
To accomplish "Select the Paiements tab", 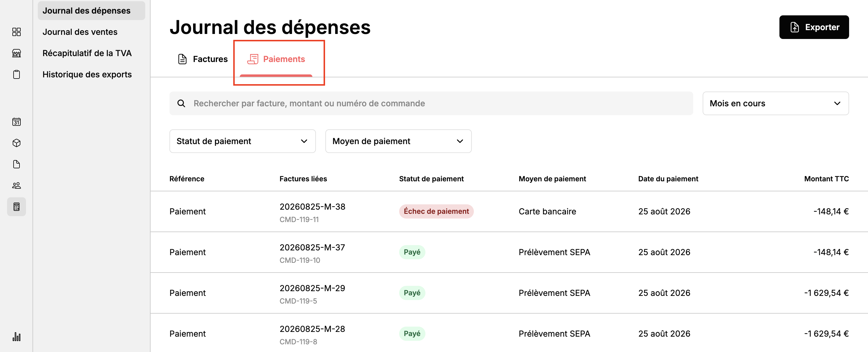I will point(276,59).
